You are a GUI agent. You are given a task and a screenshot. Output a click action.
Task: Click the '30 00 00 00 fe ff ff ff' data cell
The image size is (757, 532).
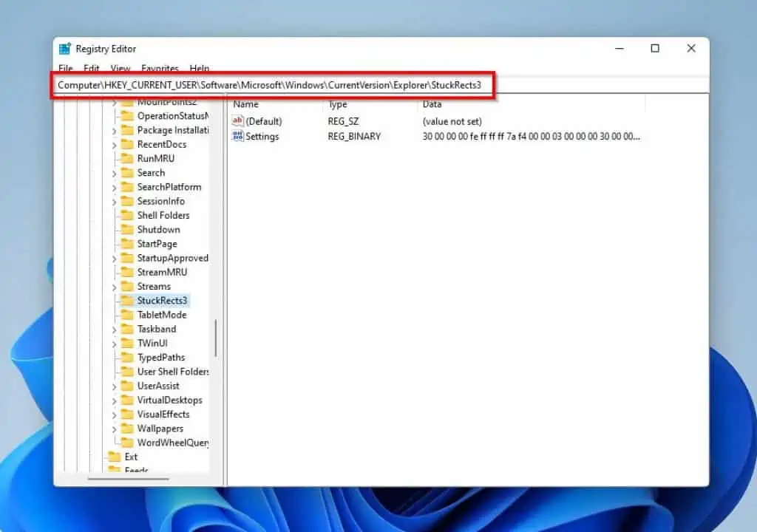click(531, 137)
